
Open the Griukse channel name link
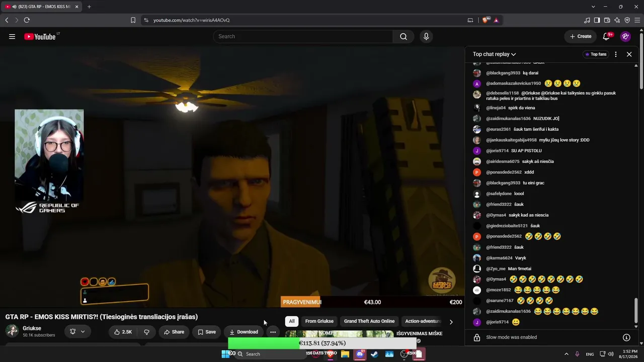click(32, 328)
